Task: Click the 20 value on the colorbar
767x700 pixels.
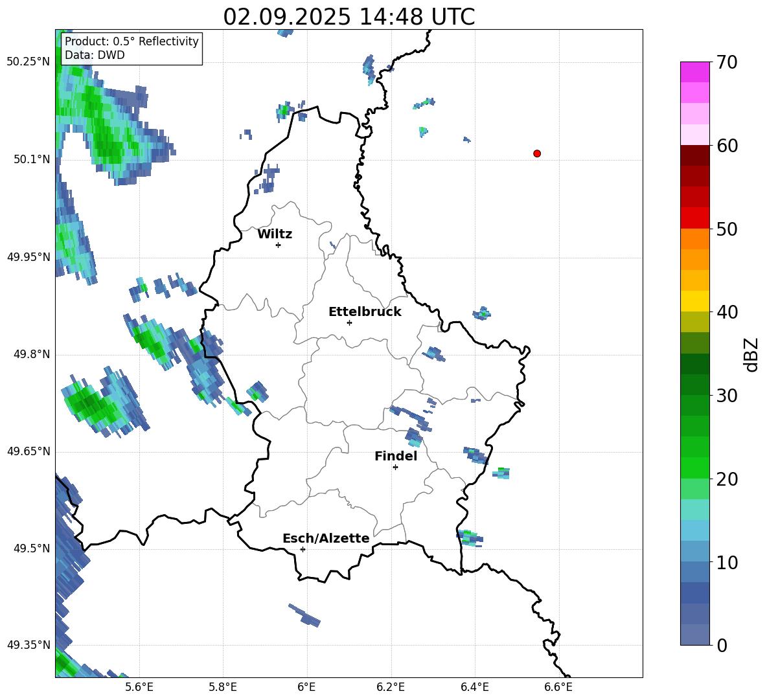Action: coord(727,479)
